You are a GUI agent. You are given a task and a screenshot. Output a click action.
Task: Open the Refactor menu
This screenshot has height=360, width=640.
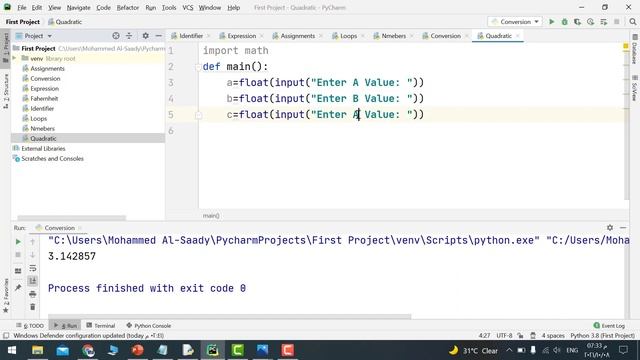point(128,7)
